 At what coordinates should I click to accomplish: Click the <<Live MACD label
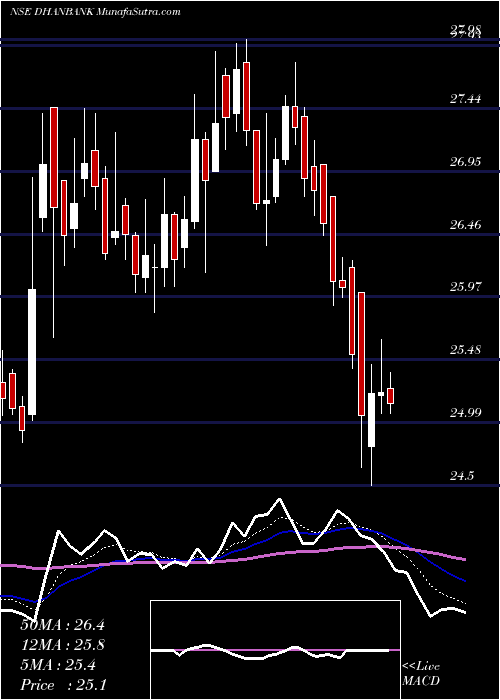tap(421, 674)
